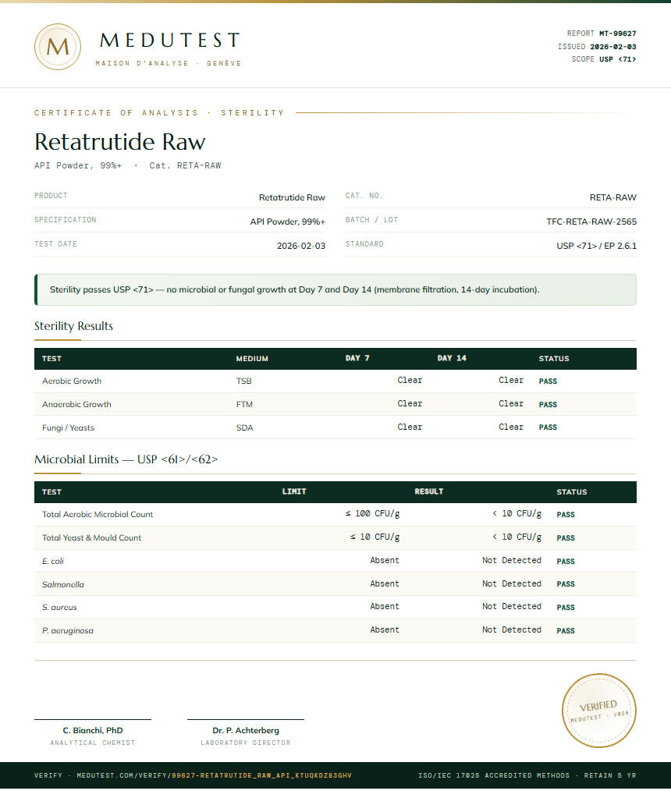Click the Specification value 'API Powder, 99%+'

pyautogui.click(x=288, y=222)
